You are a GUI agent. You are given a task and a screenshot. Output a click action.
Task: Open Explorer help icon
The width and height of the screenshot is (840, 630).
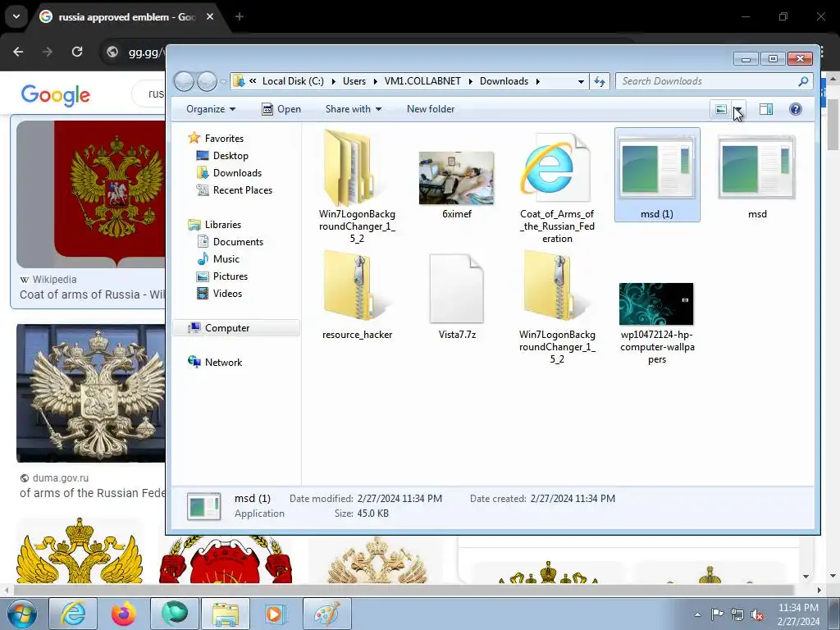796,109
